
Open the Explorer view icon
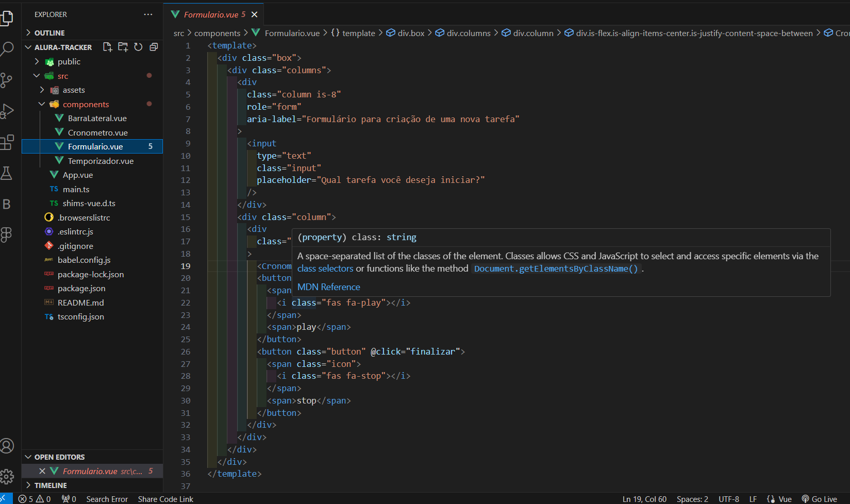click(7, 18)
